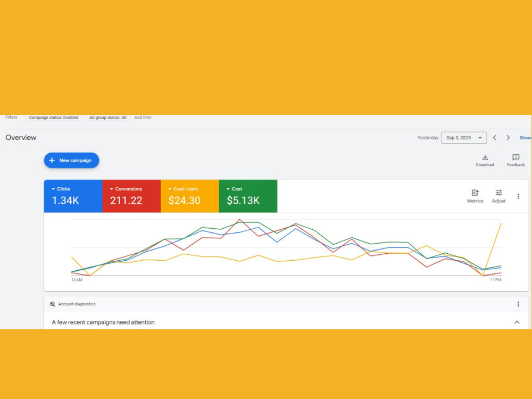Click the 11 PM axis label
This screenshot has width=532, height=399.
pyautogui.click(x=496, y=280)
